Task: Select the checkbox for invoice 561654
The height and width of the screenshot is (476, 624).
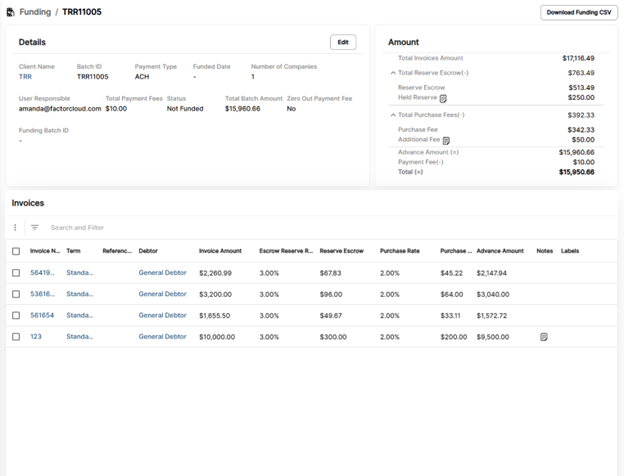Action: [16, 315]
